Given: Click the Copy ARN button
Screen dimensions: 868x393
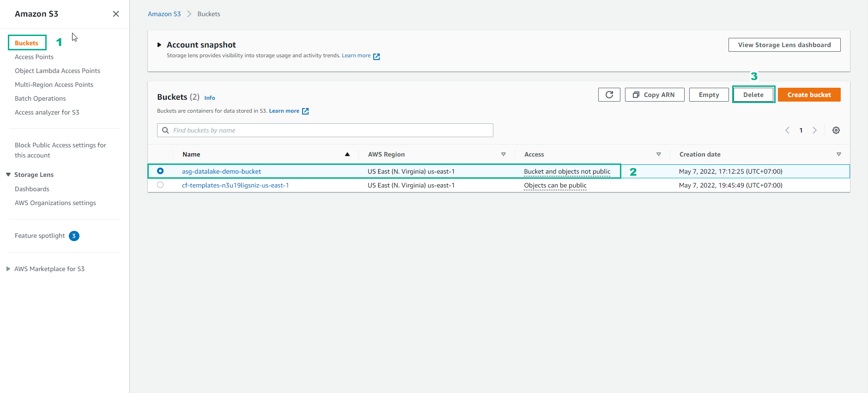Looking at the screenshot, I should tap(655, 95).
